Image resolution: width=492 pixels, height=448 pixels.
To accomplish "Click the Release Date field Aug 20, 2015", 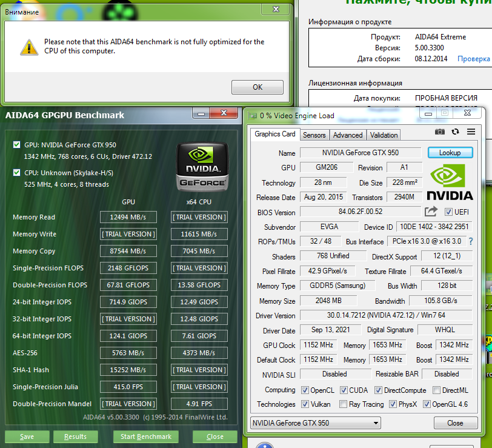I will [x=323, y=197].
